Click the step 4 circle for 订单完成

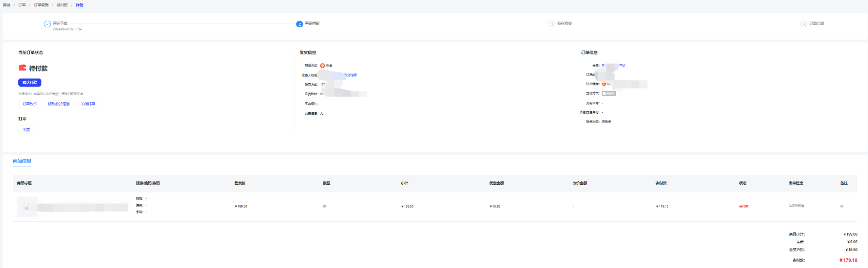(803, 24)
